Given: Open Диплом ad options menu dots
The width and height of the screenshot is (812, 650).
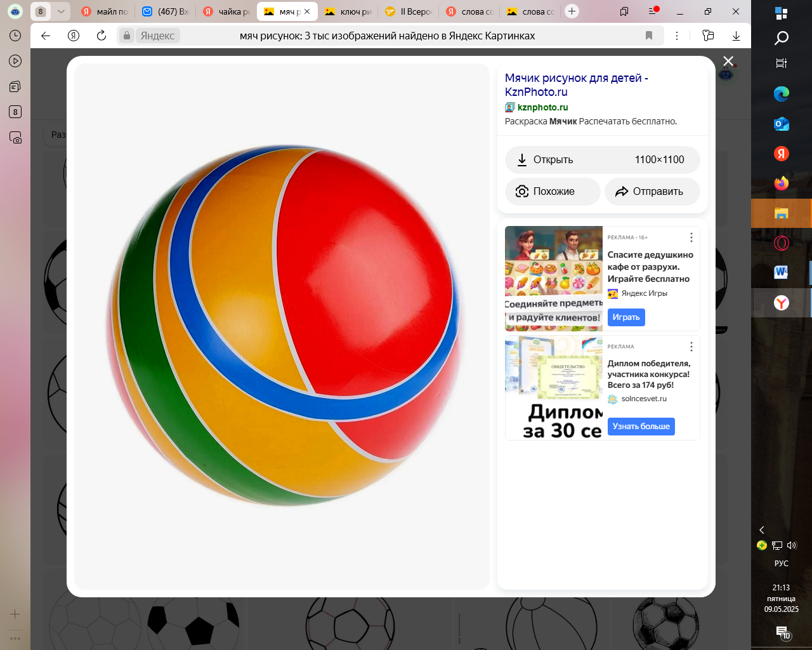Looking at the screenshot, I should click(x=691, y=347).
